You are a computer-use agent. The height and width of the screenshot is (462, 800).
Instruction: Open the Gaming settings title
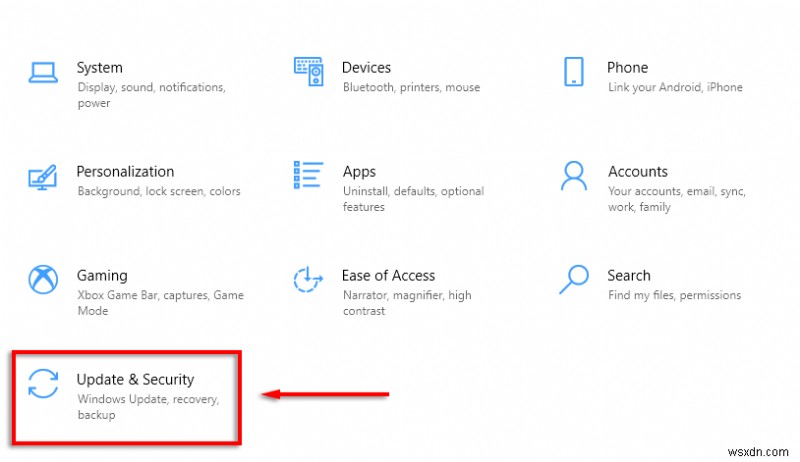(x=102, y=276)
